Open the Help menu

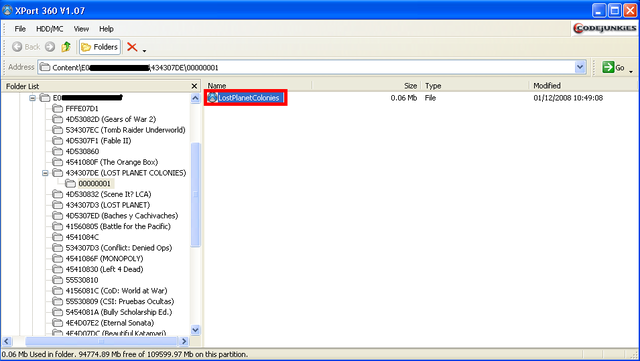106,29
